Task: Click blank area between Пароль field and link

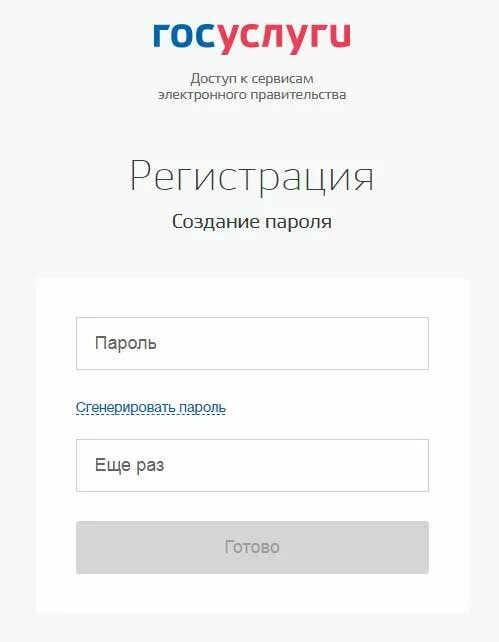Action: 252,384
